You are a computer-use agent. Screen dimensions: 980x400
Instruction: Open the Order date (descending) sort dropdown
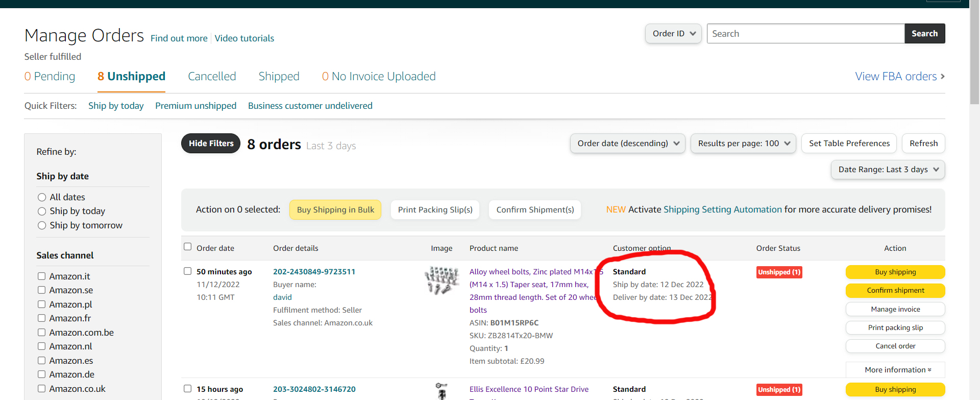[627, 144]
